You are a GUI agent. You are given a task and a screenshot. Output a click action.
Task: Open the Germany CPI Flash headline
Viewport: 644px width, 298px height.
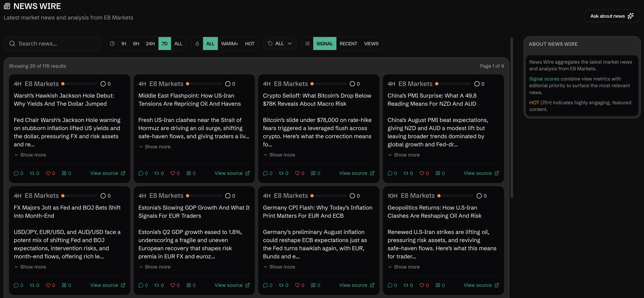pos(318,212)
